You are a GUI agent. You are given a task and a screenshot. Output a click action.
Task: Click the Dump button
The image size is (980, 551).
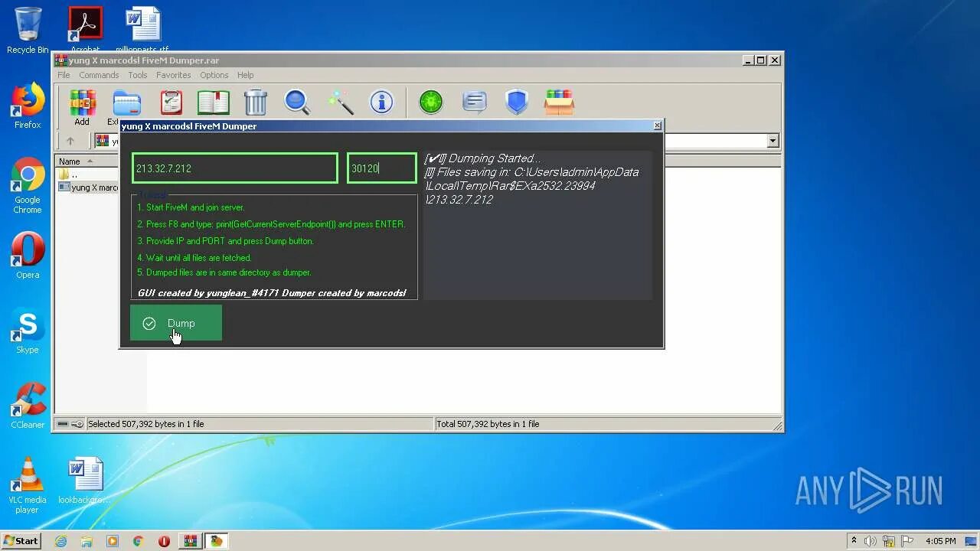coord(176,323)
